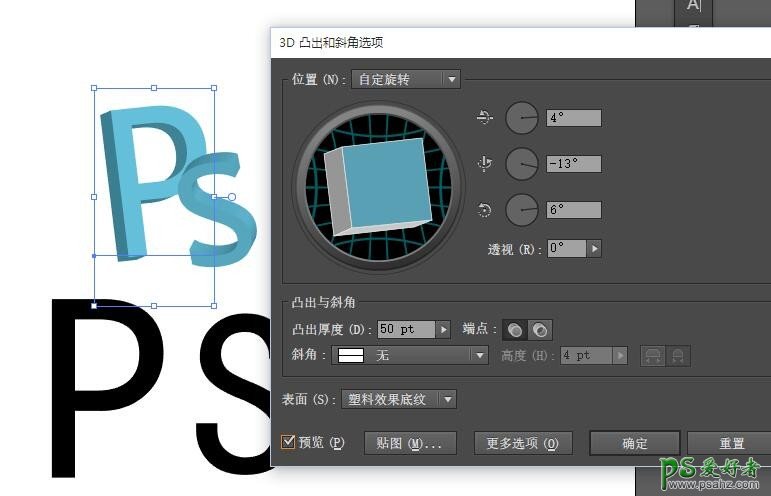
Task: Open the 位置 position dropdown
Action: point(405,79)
